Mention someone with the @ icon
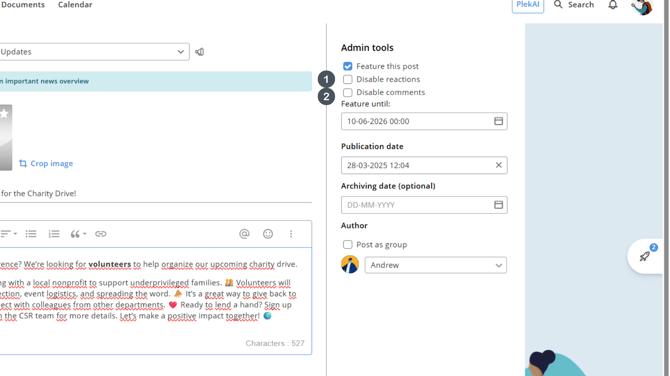The width and height of the screenshot is (670, 376). coord(244,234)
